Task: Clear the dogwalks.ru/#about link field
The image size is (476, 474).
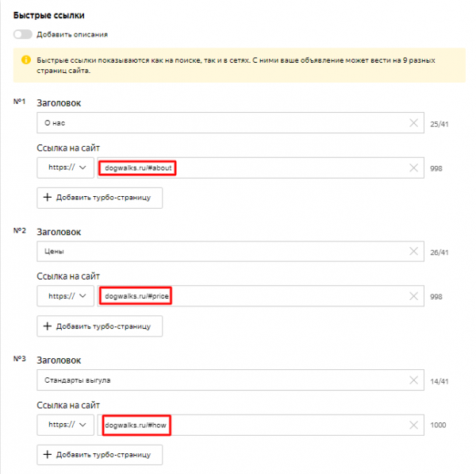Action: [x=413, y=168]
